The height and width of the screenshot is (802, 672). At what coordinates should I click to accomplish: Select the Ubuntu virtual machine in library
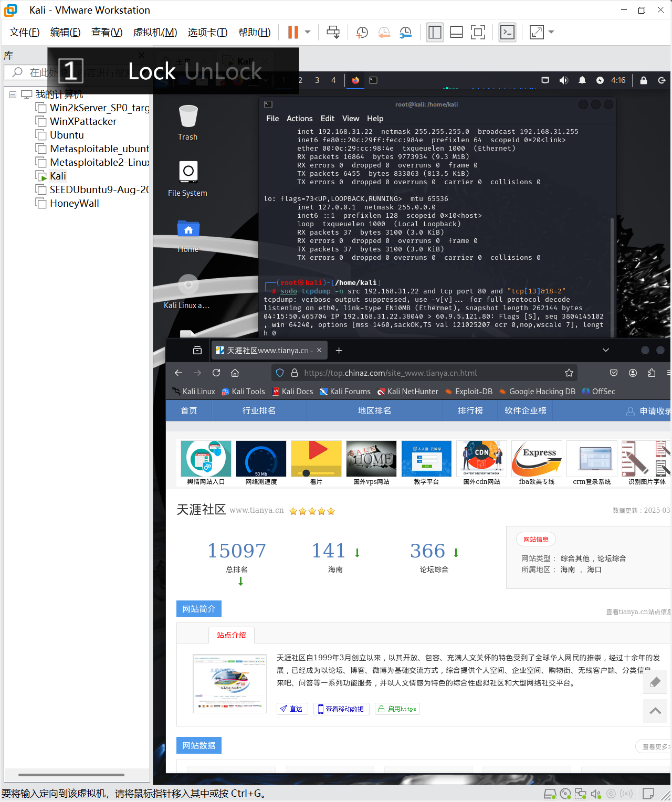(x=67, y=135)
